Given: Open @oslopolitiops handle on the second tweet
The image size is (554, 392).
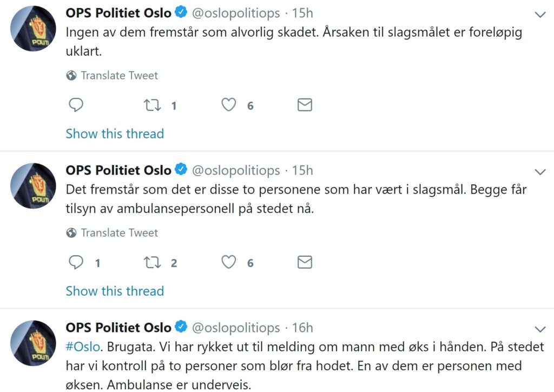Looking at the screenshot, I should (236, 170).
